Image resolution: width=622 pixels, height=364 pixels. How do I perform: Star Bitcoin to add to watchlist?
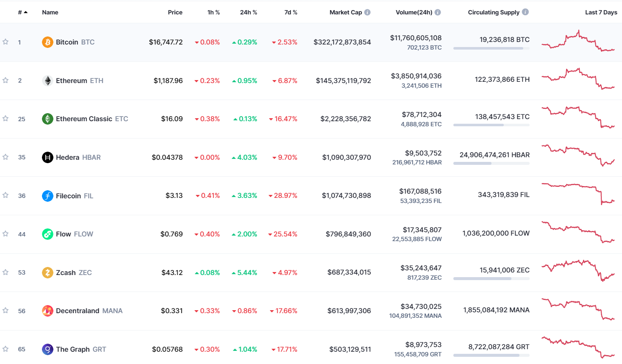(6, 42)
